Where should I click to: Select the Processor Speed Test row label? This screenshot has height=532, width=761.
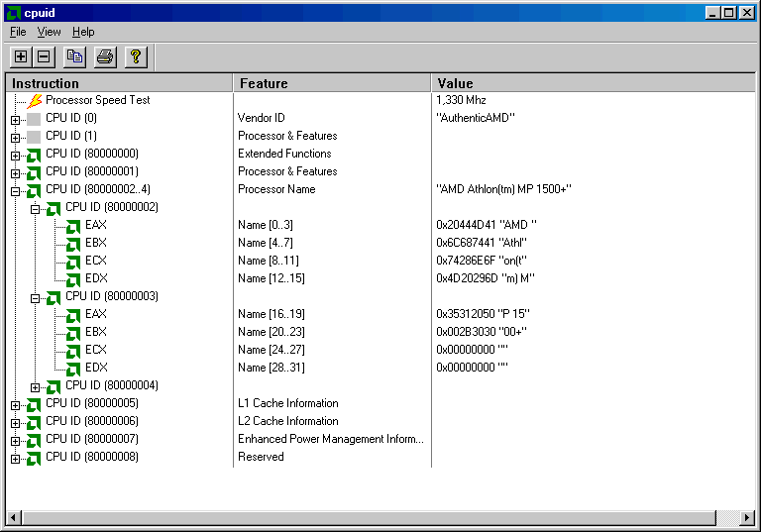click(97, 100)
